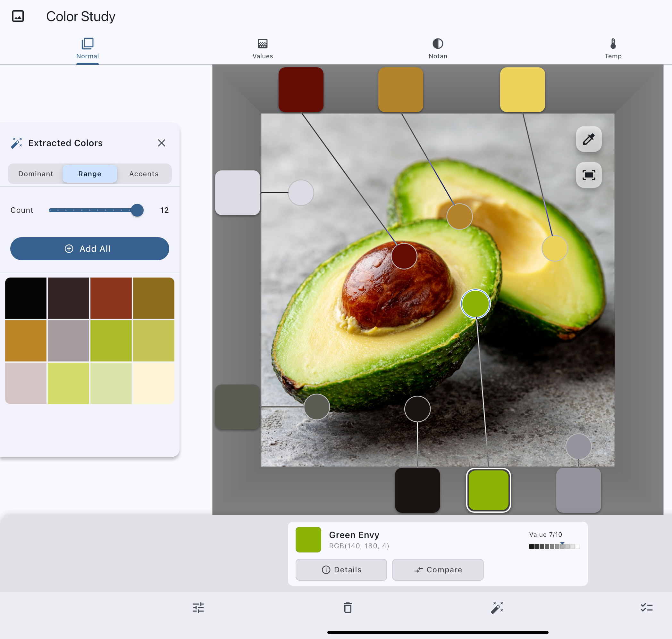This screenshot has width=672, height=639.
Task: Switch to Accents extraction mode
Action: tap(144, 174)
